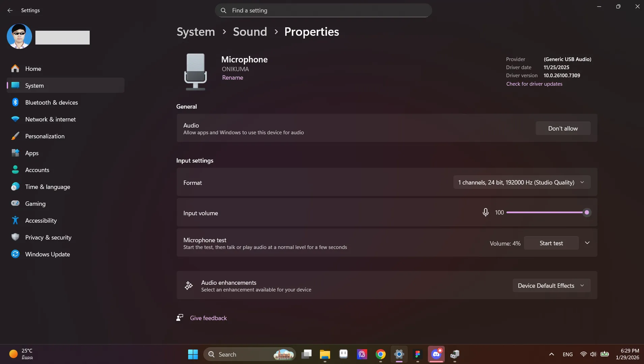Check for driver updates

pyautogui.click(x=534, y=84)
